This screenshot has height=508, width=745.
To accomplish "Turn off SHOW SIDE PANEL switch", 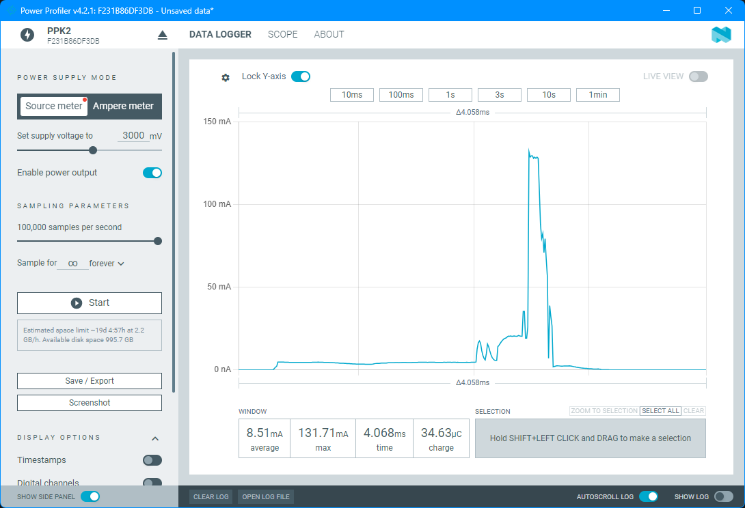I will coord(90,497).
